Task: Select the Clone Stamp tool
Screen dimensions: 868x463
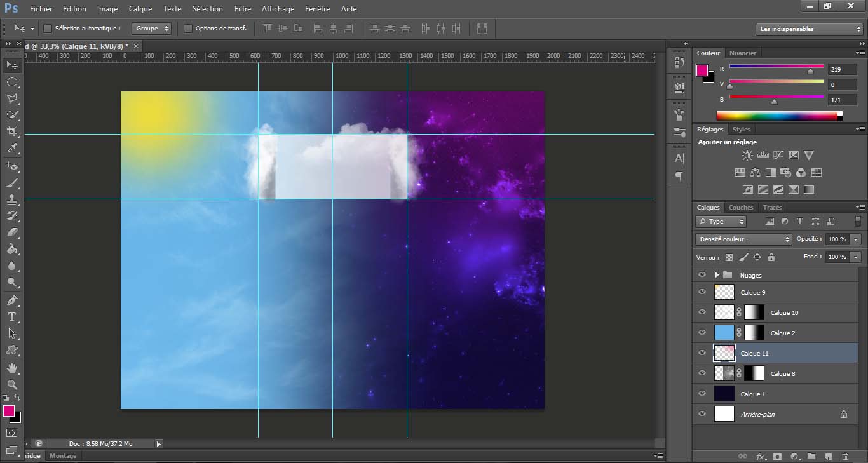Action: (12, 199)
